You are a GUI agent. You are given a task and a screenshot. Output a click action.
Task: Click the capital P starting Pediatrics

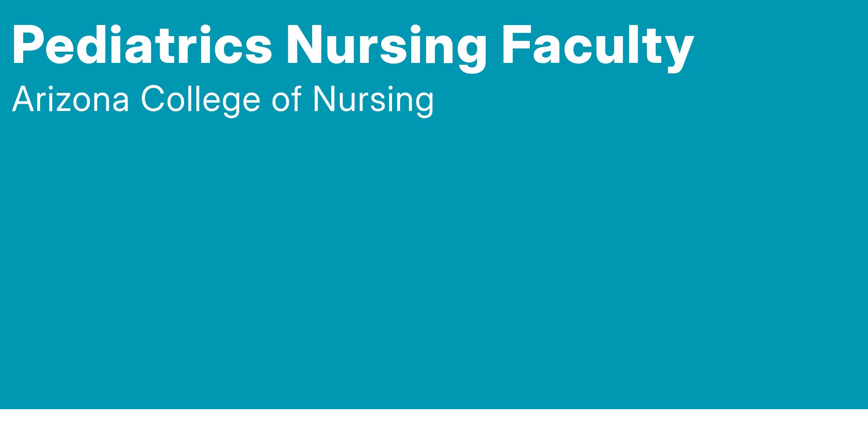point(28,45)
